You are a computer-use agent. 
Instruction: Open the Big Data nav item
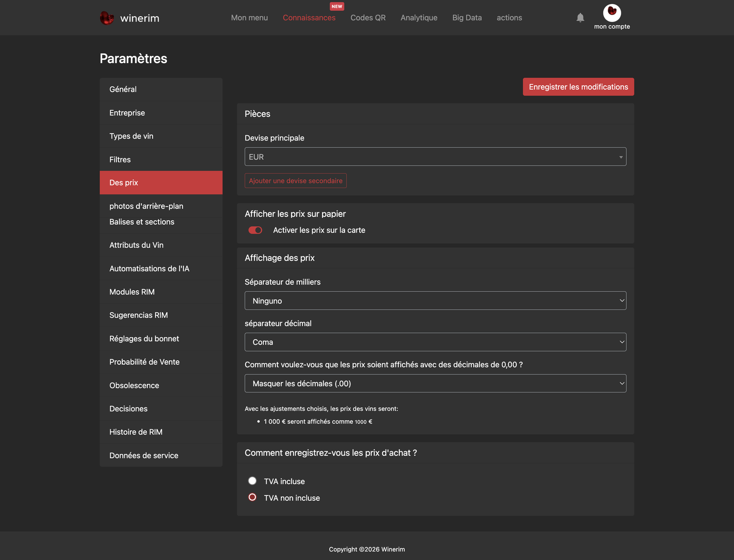[x=467, y=18]
